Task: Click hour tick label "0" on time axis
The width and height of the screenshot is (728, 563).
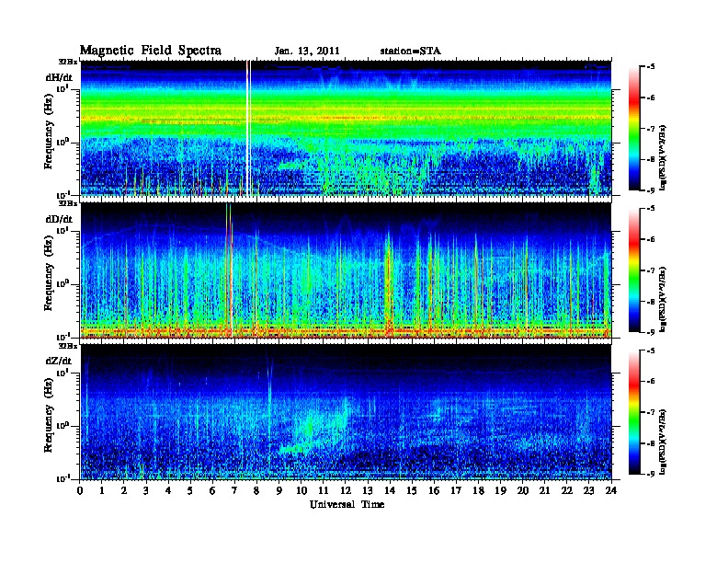Action: coord(80,491)
